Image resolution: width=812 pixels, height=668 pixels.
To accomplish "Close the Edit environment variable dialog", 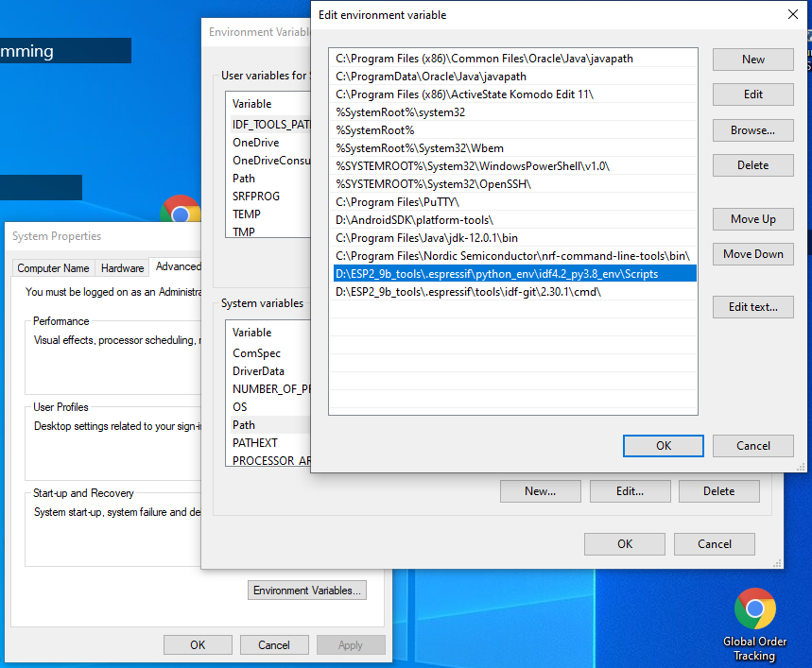I will [x=793, y=14].
